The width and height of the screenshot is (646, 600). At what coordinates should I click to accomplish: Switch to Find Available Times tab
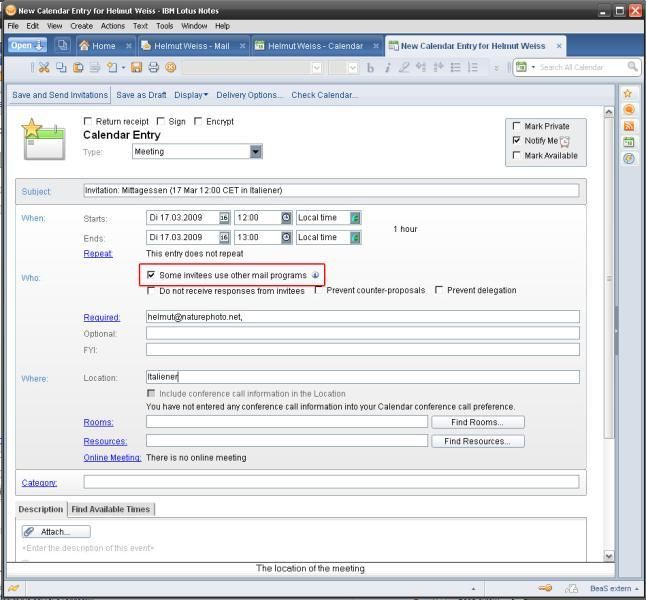coord(110,509)
